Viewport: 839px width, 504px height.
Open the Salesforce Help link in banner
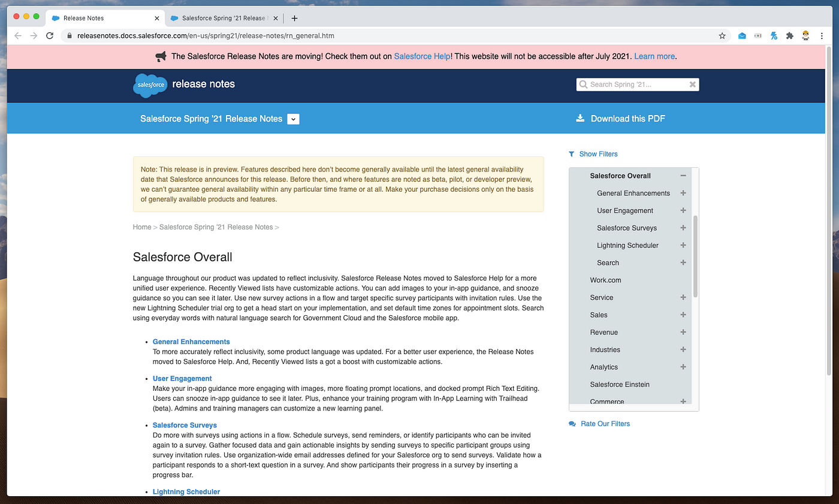(422, 56)
